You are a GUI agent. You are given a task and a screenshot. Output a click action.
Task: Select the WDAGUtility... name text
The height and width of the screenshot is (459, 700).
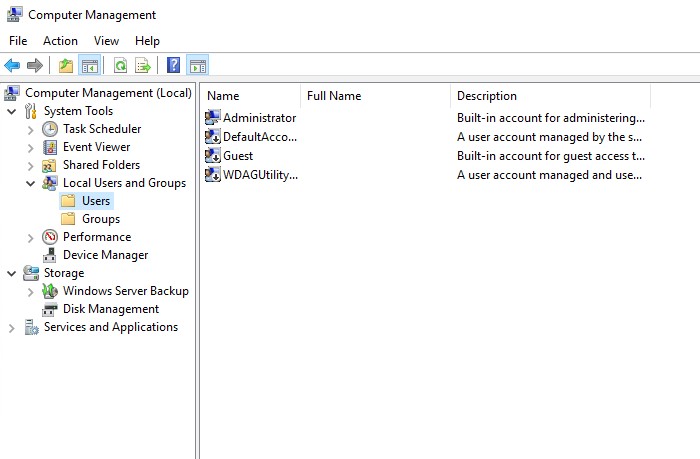260,175
